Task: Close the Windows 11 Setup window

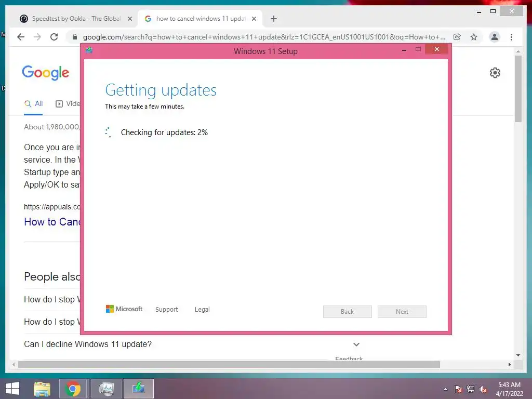Action: pos(436,49)
